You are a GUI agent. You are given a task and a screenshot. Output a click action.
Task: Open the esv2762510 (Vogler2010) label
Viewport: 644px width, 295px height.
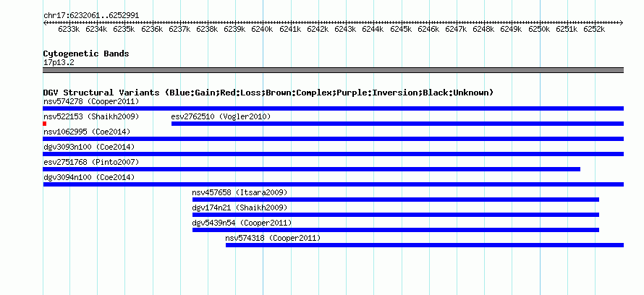[x=221, y=116]
